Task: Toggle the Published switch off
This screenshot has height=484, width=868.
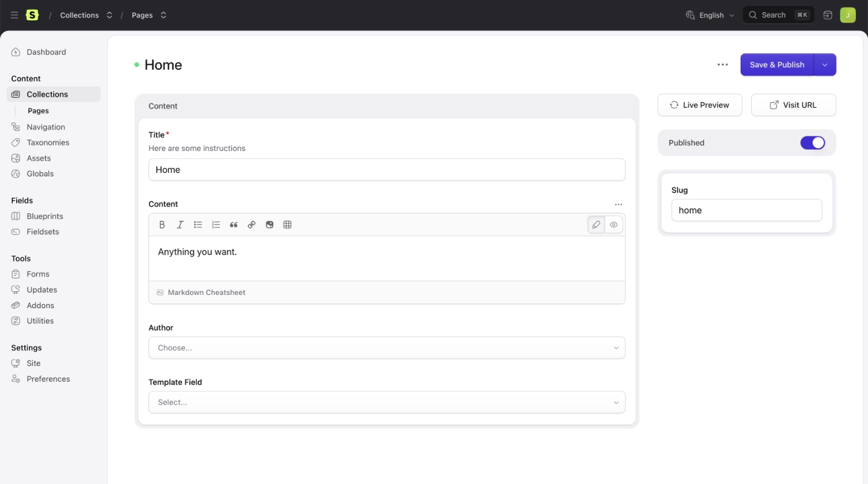Action: (x=812, y=143)
